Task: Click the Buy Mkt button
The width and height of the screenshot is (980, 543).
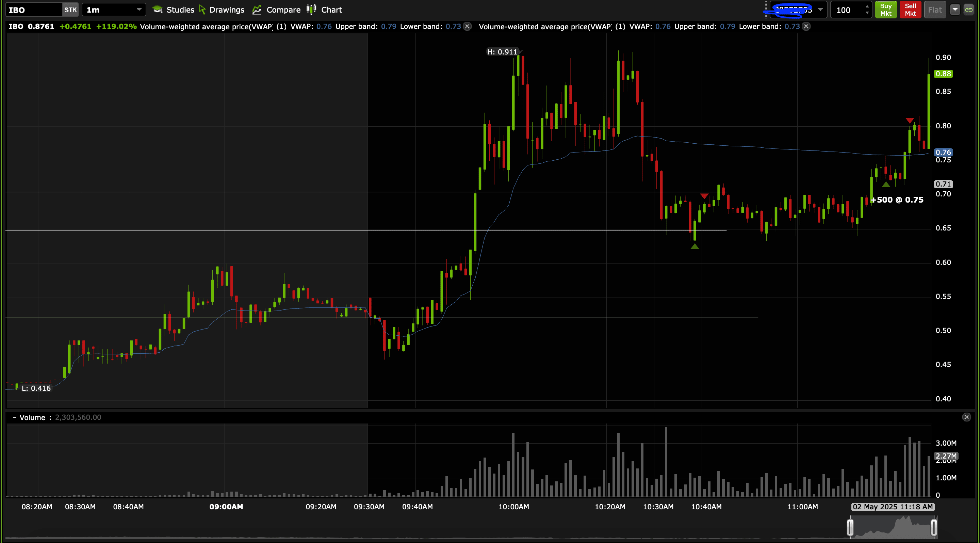Action: pyautogui.click(x=886, y=10)
